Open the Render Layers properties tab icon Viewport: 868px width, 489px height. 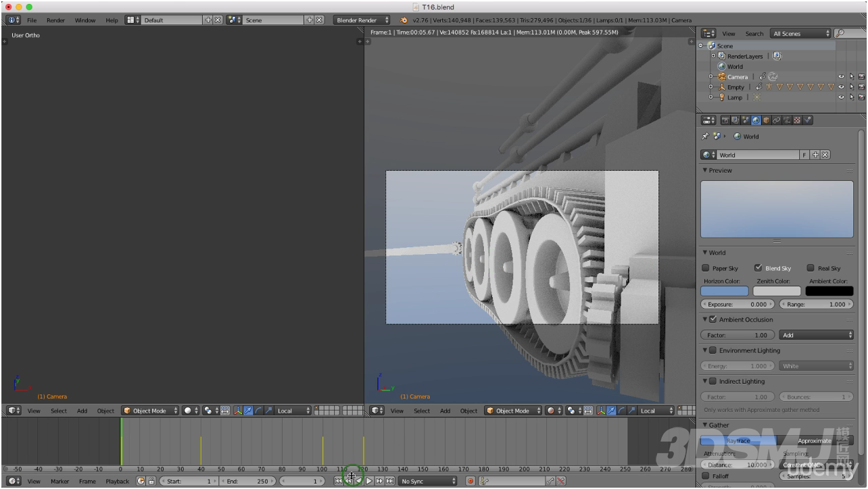[736, 120]
